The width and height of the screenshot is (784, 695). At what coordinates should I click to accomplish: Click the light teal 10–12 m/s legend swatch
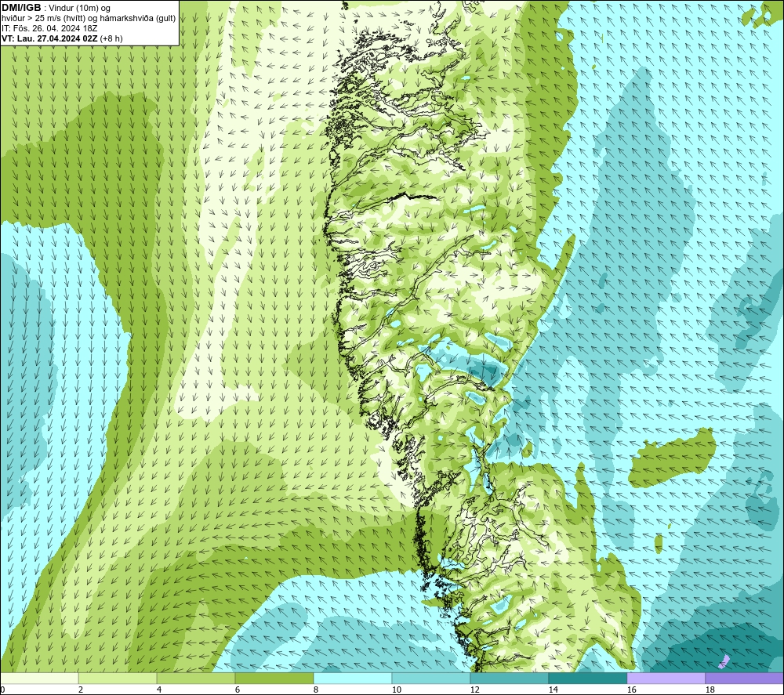[x=431, y=679]
